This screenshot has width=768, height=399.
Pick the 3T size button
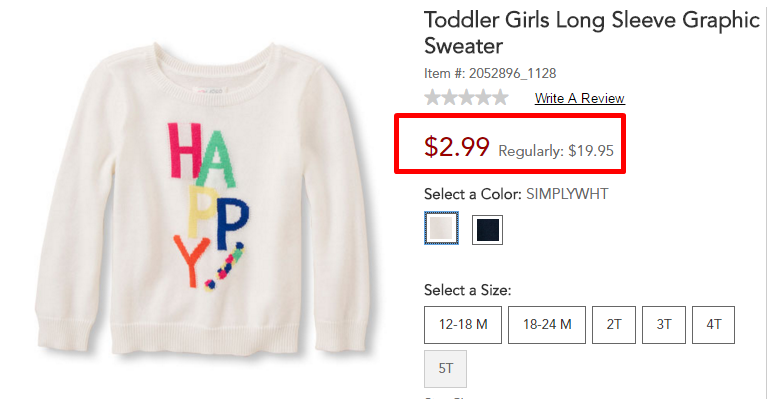[x=664, y=325]
